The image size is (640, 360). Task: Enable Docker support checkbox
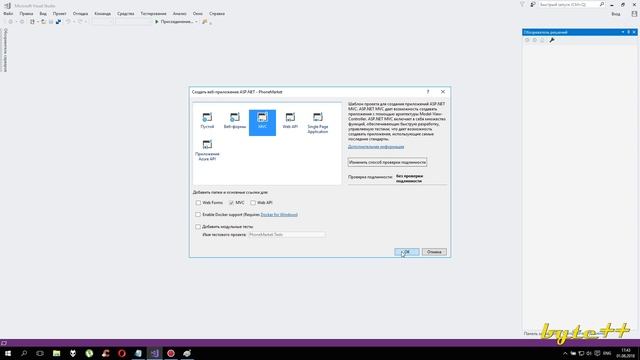pyautogui.click(x=198, y=215)
